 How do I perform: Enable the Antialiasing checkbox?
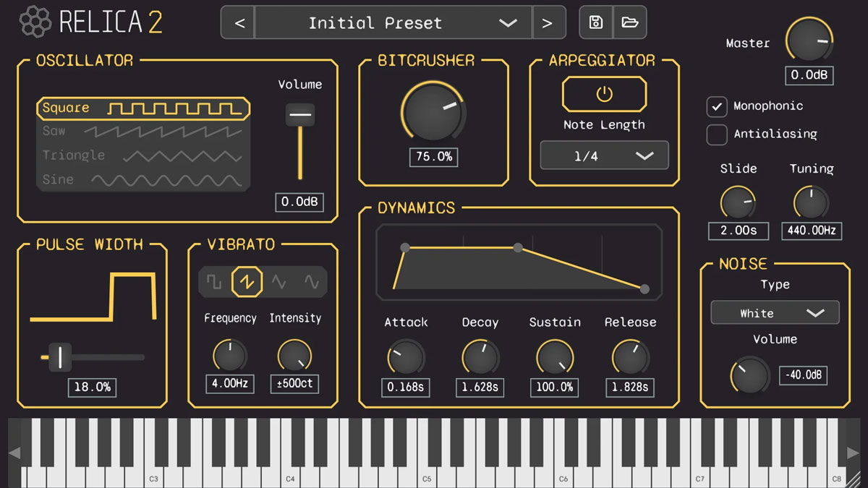[x=717, y=134]
